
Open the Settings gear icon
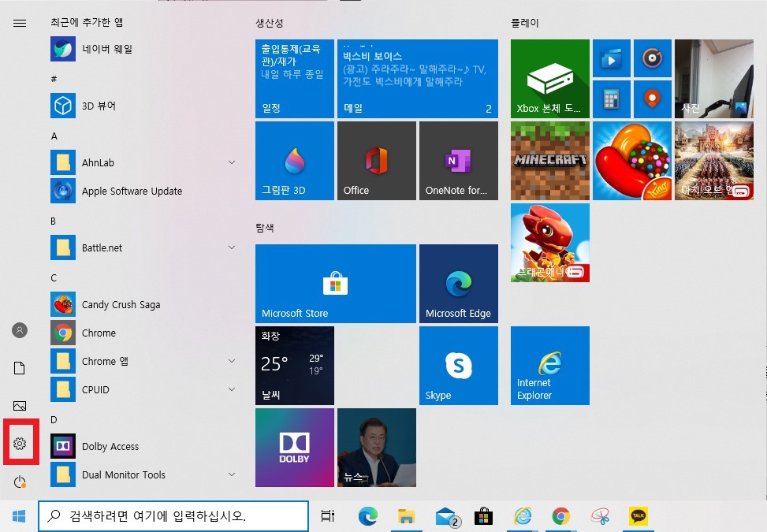tap(20, 444)
